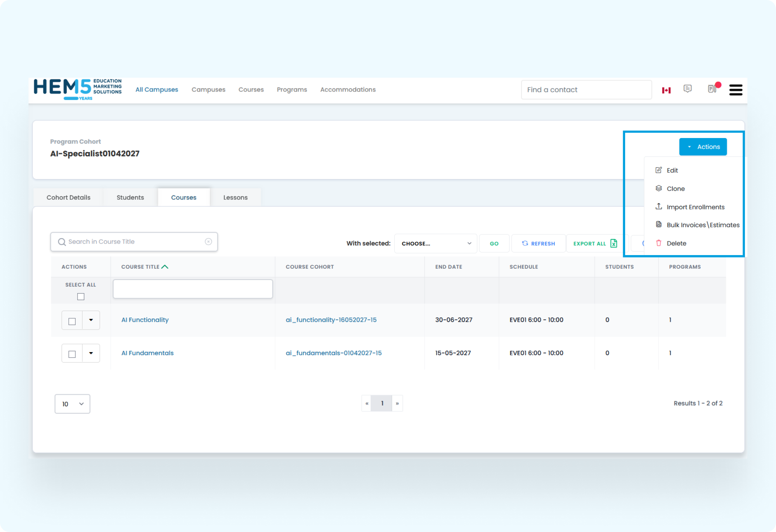This screenshot has height=532, width=776.
Task: Expand AI Functionality row actions arrow
Action: [x=91, y=320]
